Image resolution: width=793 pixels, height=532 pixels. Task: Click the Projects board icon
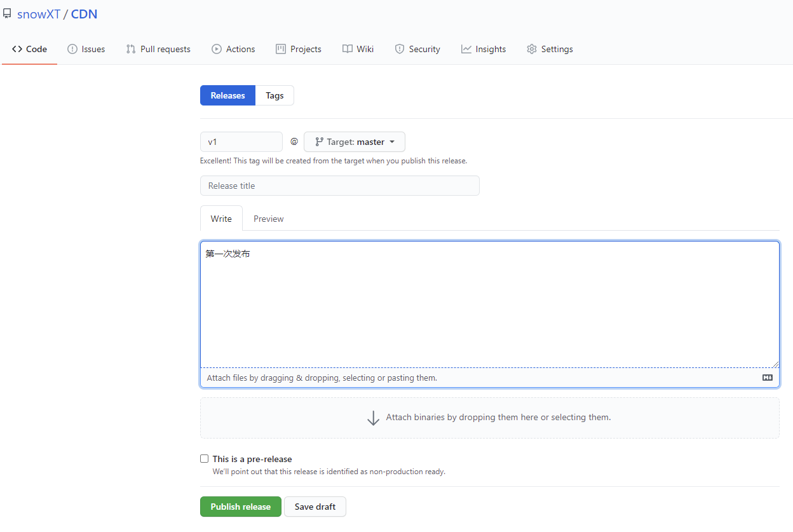coord(281,49)
